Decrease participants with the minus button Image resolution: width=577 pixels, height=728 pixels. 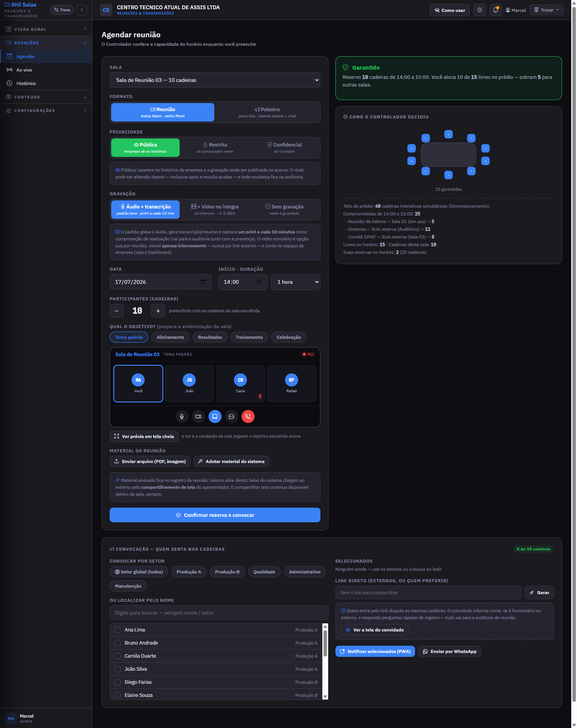pyautogui.click(x=117, y=311)
